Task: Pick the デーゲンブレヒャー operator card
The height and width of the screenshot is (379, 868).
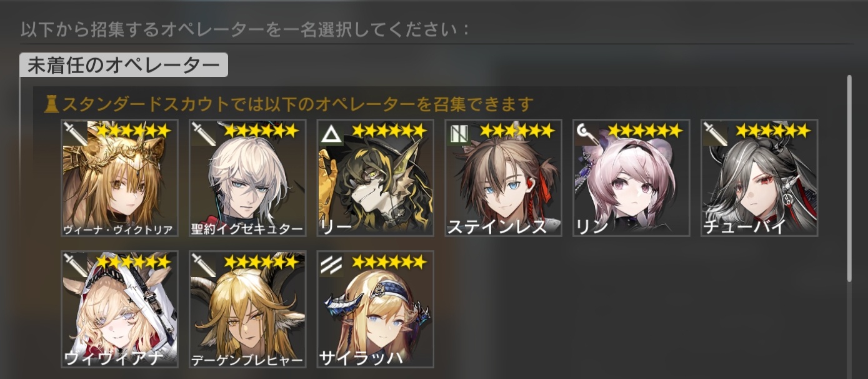Action: point(247,309)
